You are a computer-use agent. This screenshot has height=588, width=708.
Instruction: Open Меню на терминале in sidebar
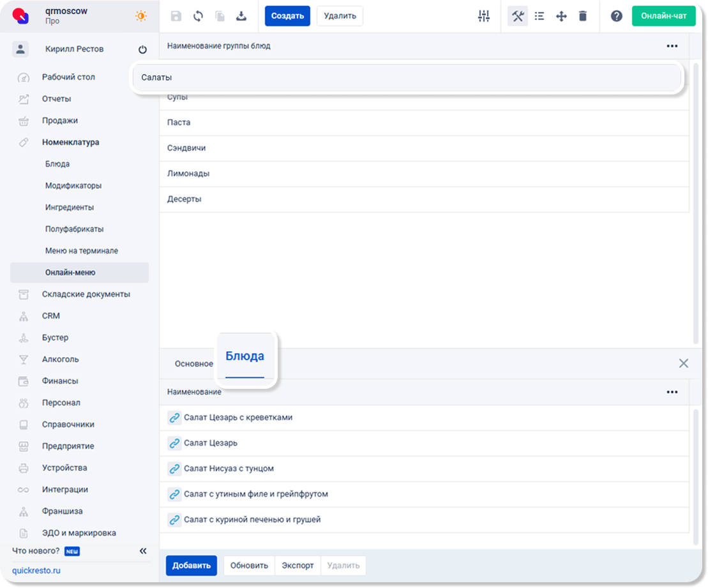pyautogui.click(x=82, y=251)
